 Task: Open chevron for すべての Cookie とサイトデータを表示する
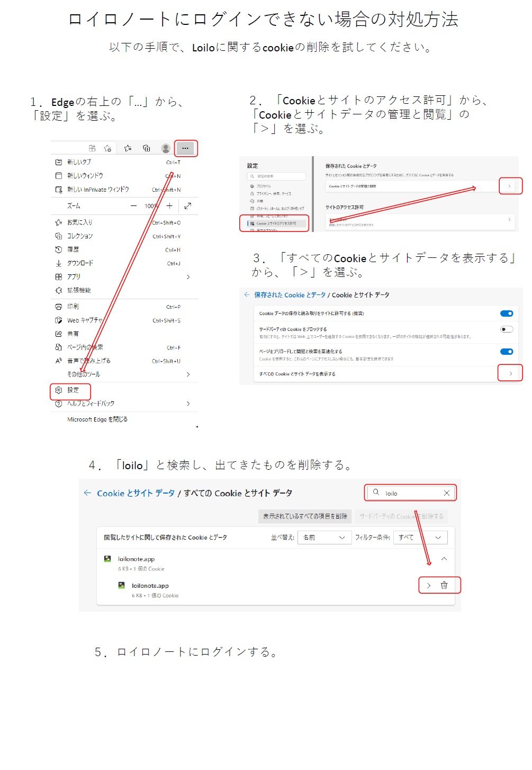510,374
